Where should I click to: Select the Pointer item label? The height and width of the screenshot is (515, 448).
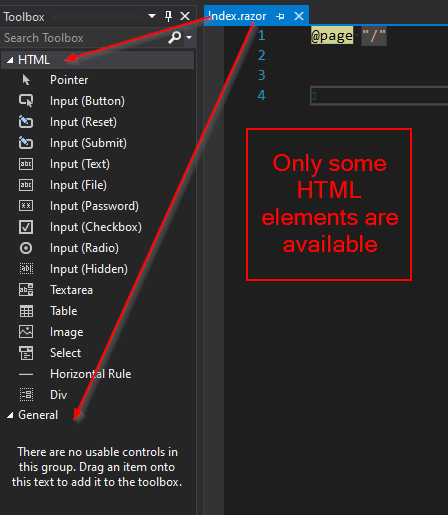click(69, 80)
